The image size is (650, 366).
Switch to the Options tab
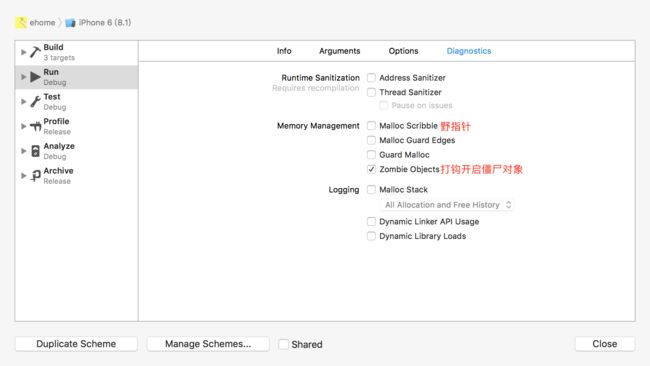click(403, 51)
